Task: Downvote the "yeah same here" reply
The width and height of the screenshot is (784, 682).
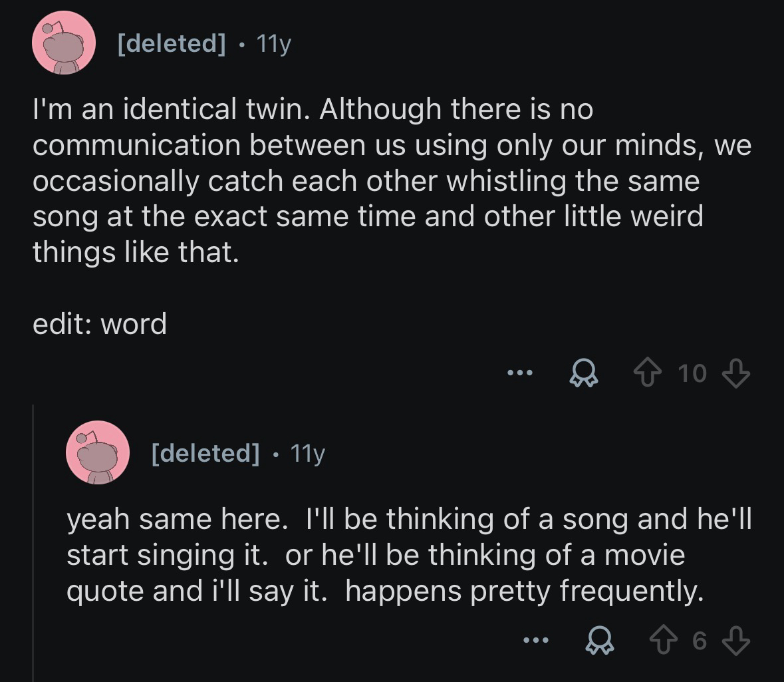Action: point(735,641)
